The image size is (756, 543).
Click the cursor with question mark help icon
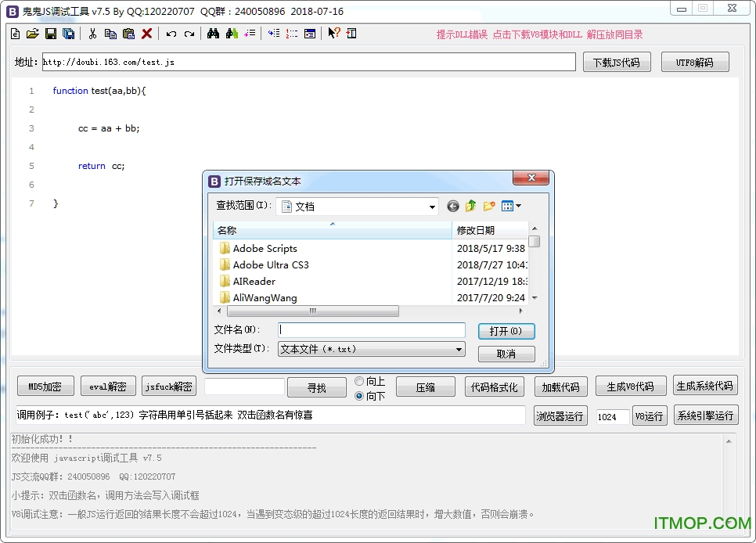point(333,33)
